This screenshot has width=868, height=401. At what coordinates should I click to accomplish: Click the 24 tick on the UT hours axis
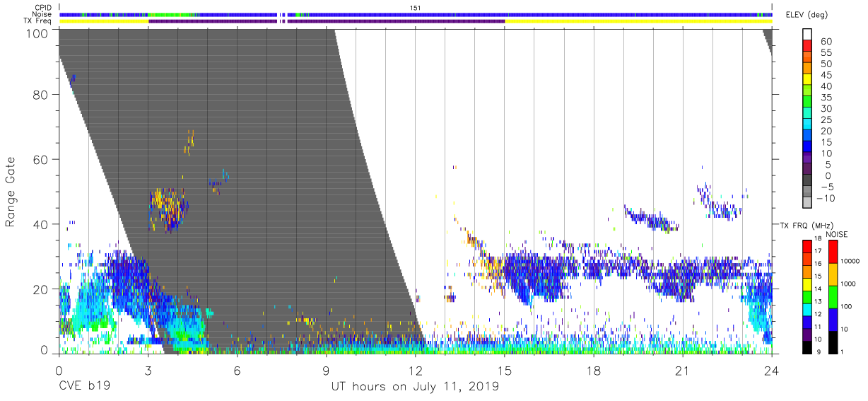pyautogui.click(x=771, y=370)
